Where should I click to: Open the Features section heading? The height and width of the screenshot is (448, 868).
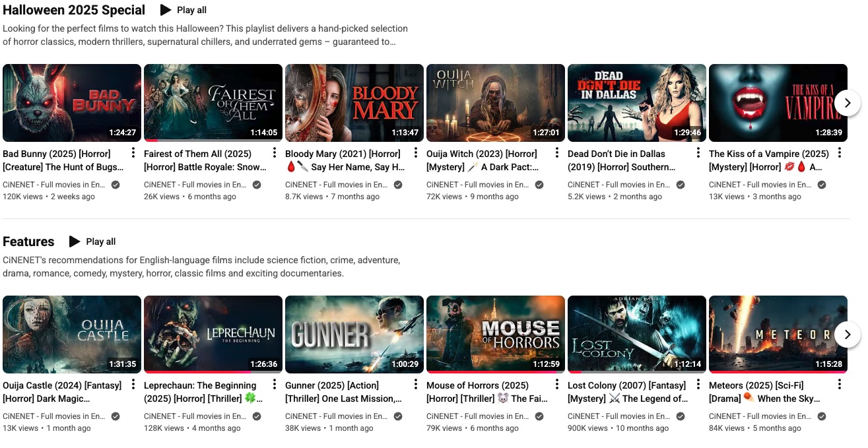pos(28,241)
